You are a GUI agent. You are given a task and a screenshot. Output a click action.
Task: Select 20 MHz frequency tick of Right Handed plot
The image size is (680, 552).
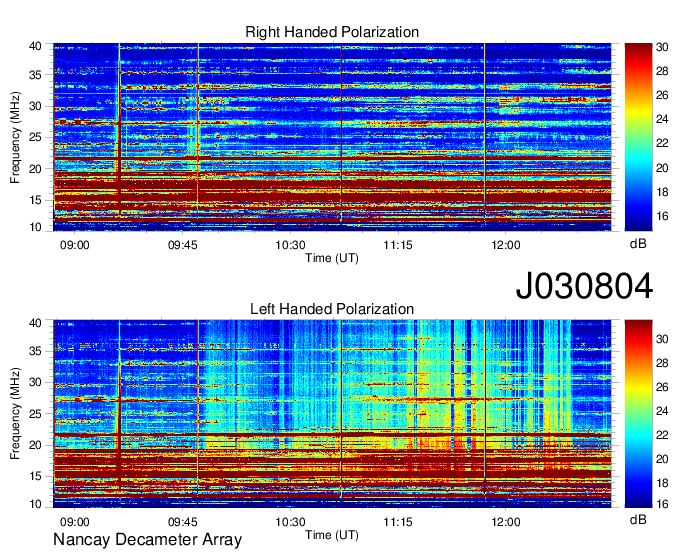click(x=35, y=169)
